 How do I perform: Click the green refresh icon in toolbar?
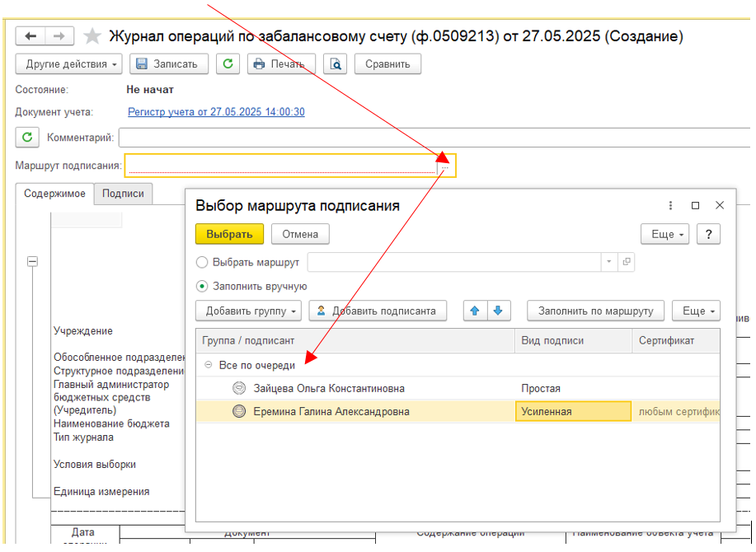pos(228,64)
